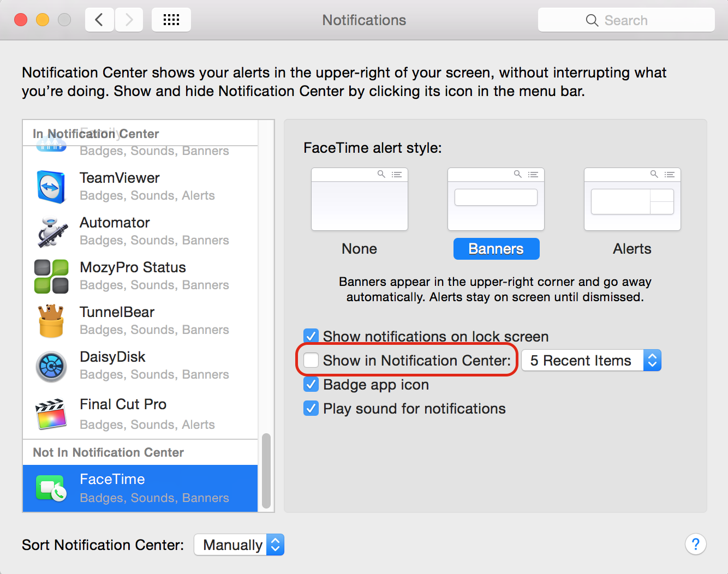Open the Sort Notification Center Manually dropdown

click(x=239, y=545)
